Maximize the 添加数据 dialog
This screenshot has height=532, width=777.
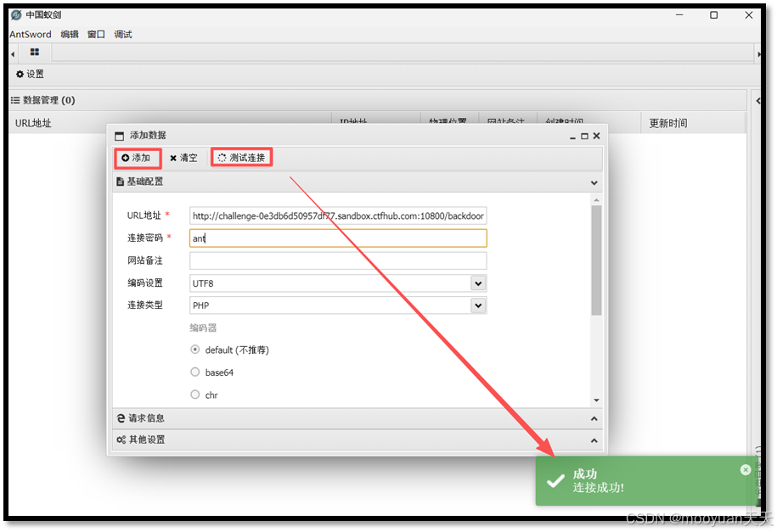pyautogui.click(x=584, y=137)
